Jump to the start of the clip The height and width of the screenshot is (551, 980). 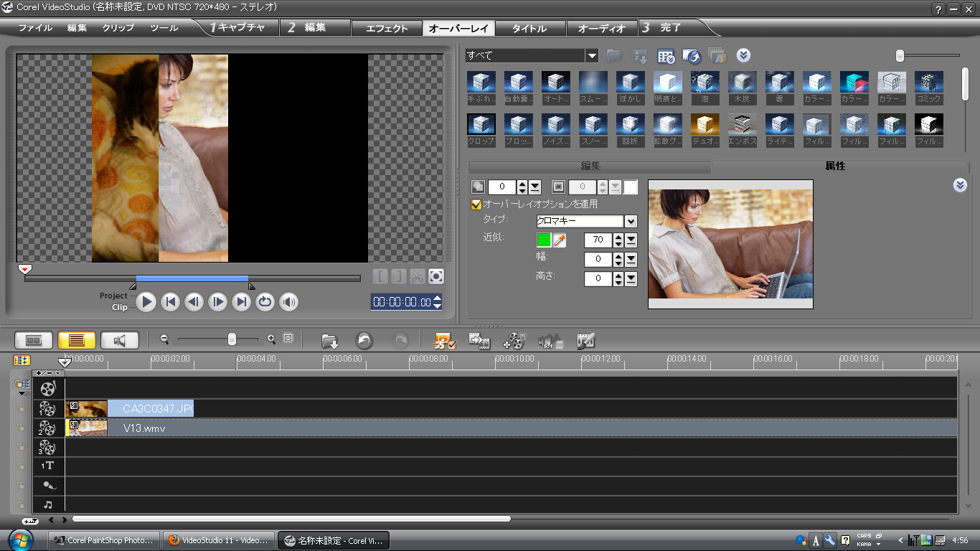[170, 302]
